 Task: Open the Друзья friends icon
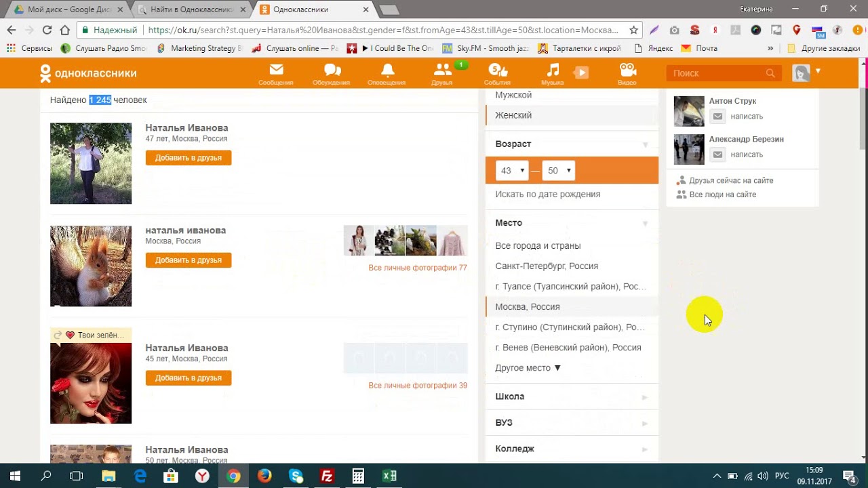click(442, 73)
